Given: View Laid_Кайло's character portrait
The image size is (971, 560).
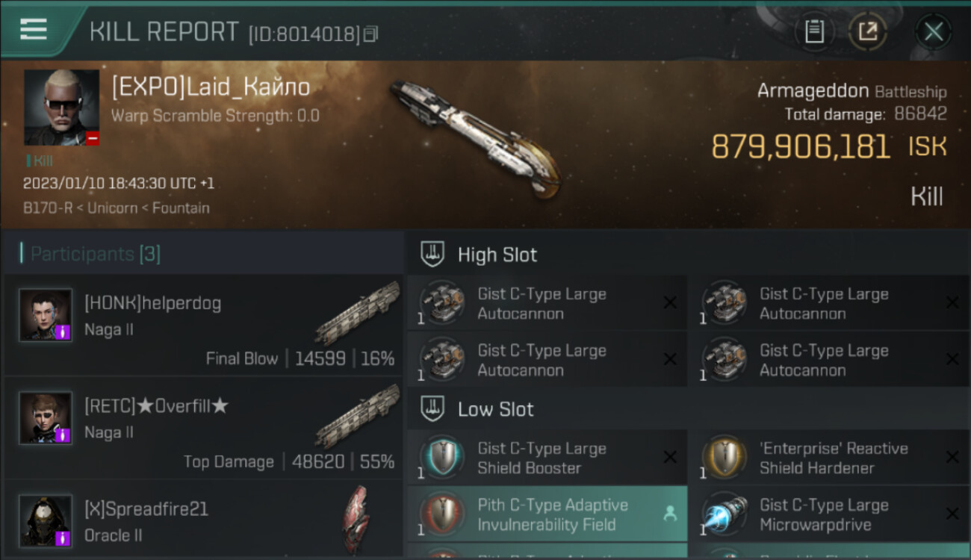Looking at the screenshot, I should (61, 108).
